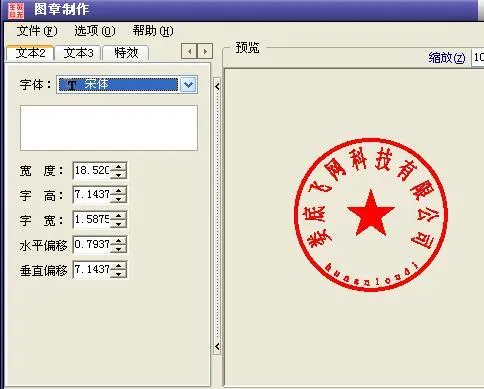Viewport: 484px width, 389px height.
Task: Increase the 宽度 value with up arrow
Action: [x=118, y=166]
